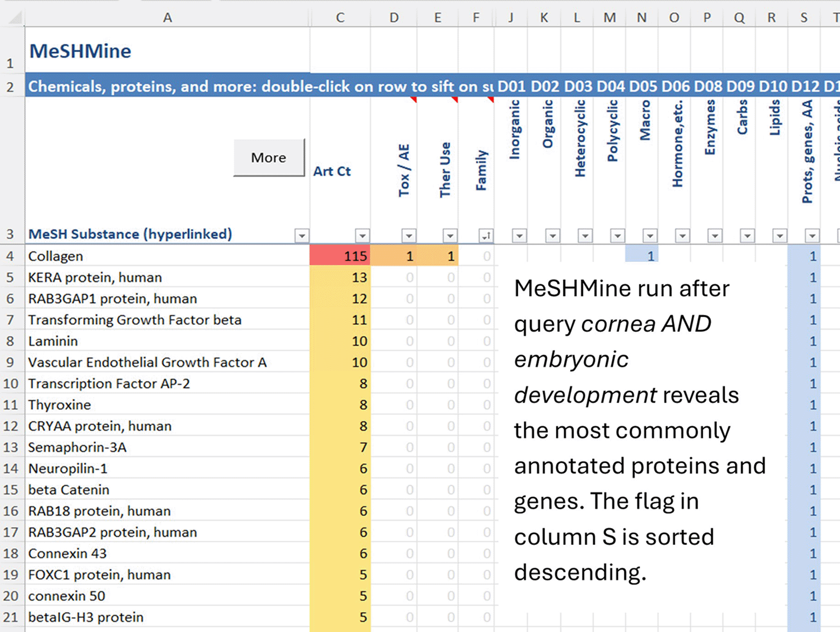Open the 'connexin 50' substance link
The height and width of the screenshot is (632, 840).
click(x=67, y=596)
